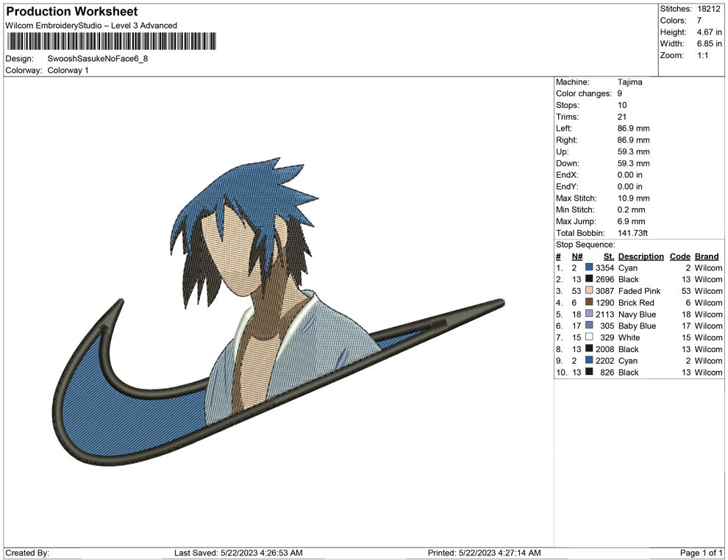
Task: Click the 'White' description text
Action: click(629, 337)
